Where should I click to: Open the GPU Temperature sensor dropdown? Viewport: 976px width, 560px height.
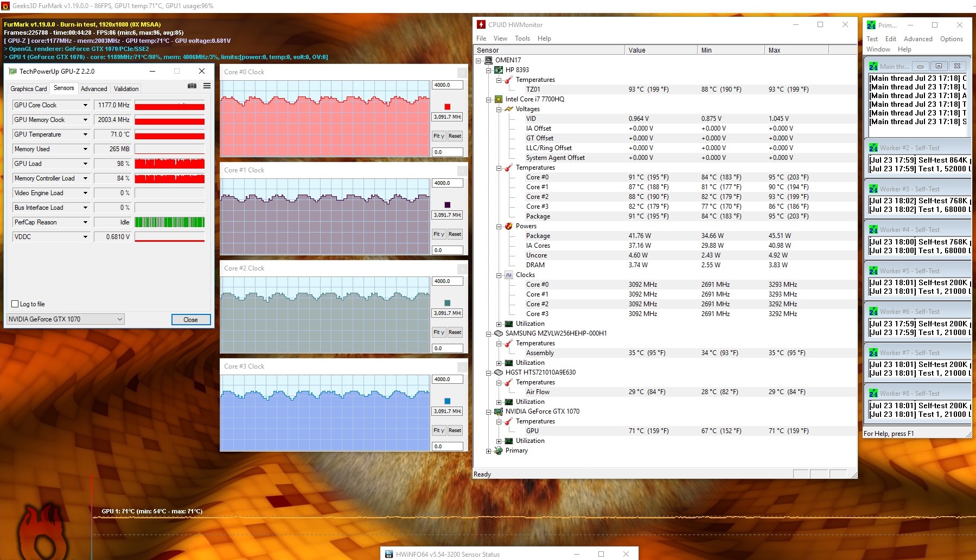click(85, 134)
